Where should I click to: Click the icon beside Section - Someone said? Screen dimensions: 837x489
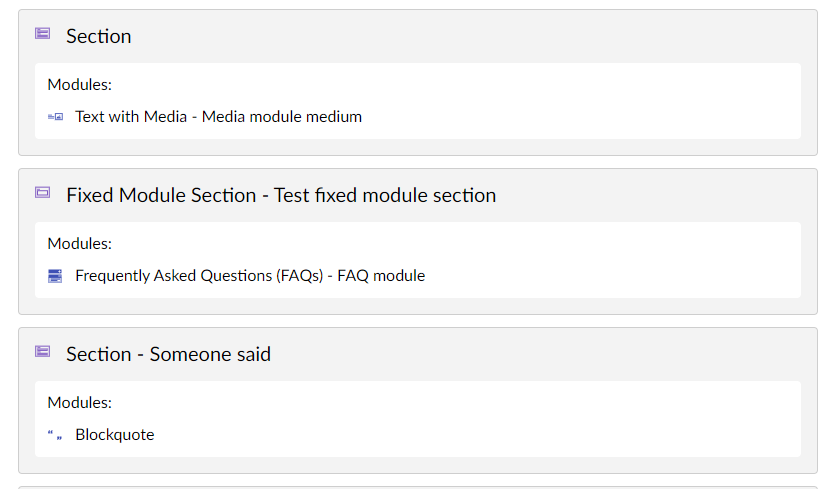[x=43, y=351]
